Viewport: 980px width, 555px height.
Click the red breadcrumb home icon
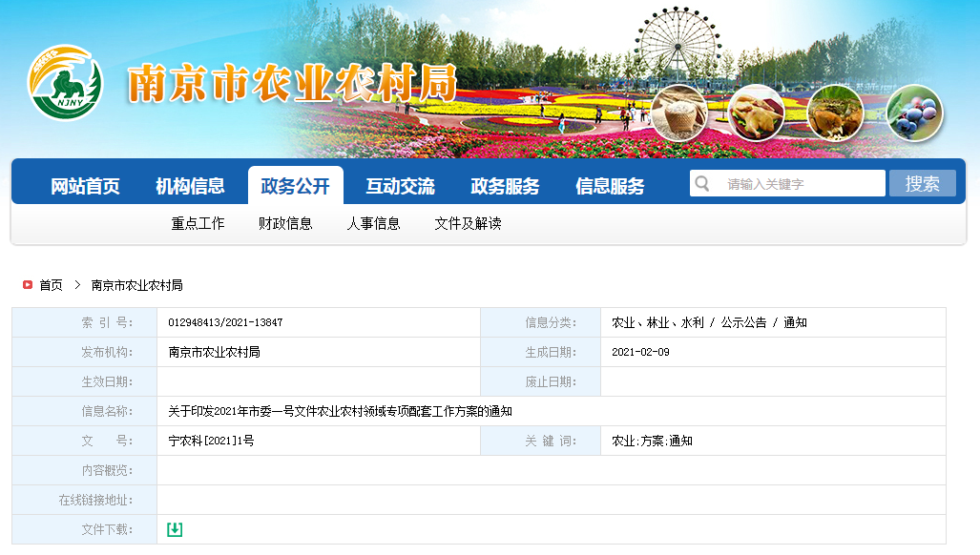pos(28,285)
